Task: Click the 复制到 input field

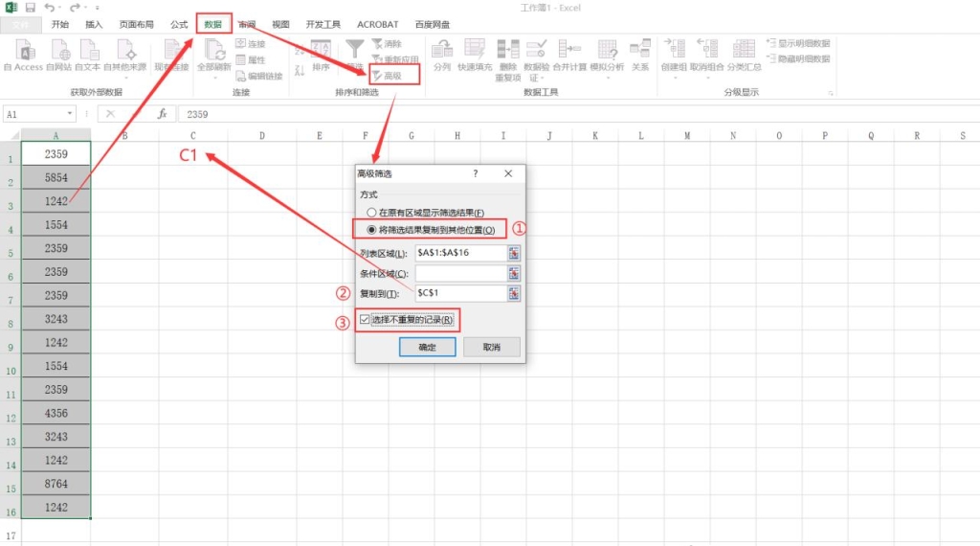Action: click(460, 293)
